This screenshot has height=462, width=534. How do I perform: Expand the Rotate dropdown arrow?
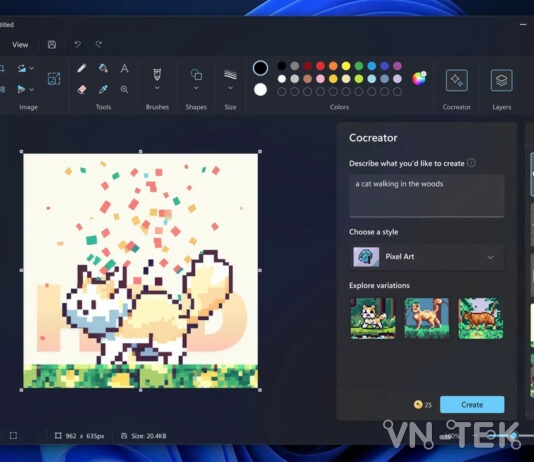tap(32, 68)
